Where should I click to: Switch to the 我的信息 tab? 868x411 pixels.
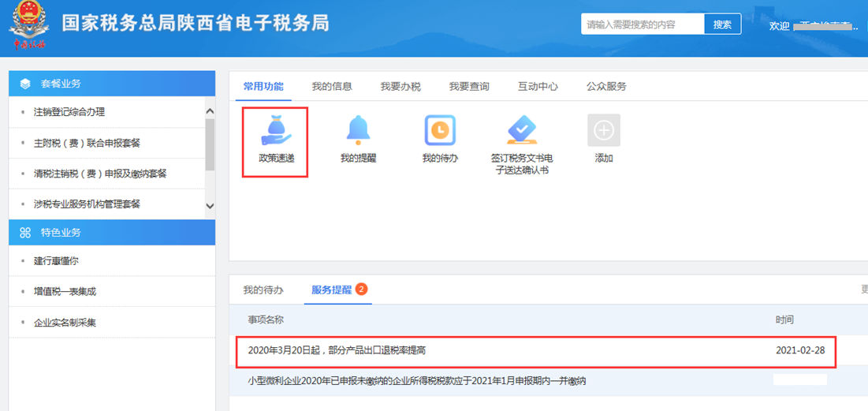[331, 87]
